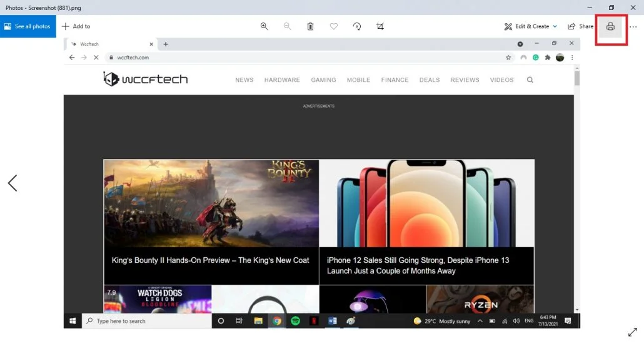Click the Chrome taskbar icon

point(277,321)
